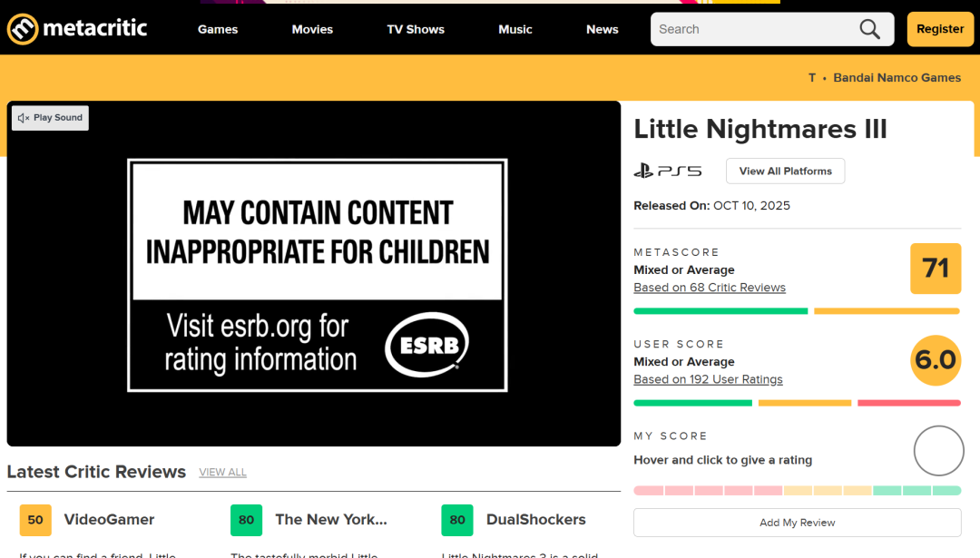Viewport: 980px width, 558px height.
Task: Click the PS5 platform logo
Action: pos(668,171)
